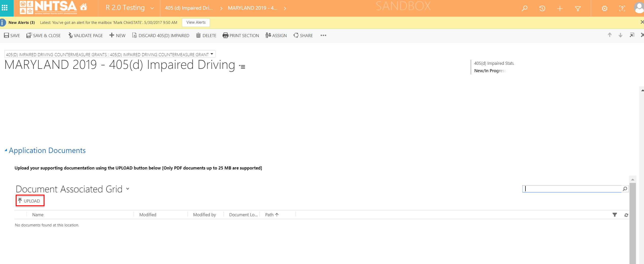Click the help question mark icon
The height and width of the screenshot is (264, 644).
point(622,8)
